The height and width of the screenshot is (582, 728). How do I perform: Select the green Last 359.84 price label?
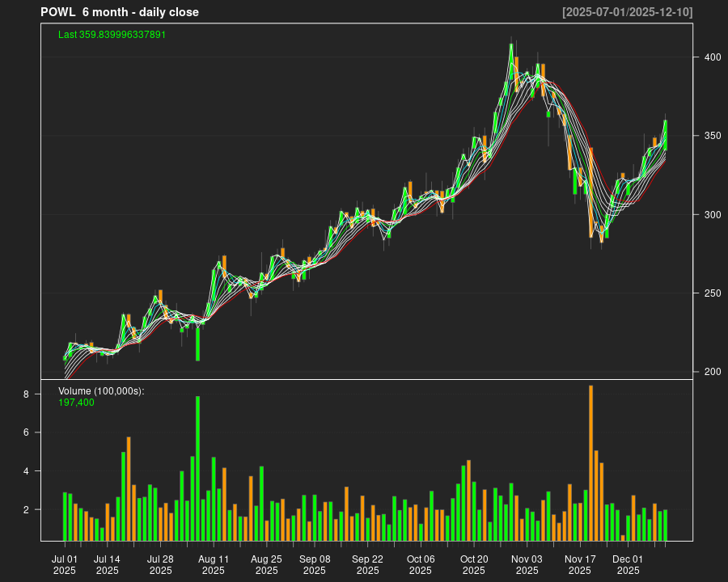[x=112, y=35]
